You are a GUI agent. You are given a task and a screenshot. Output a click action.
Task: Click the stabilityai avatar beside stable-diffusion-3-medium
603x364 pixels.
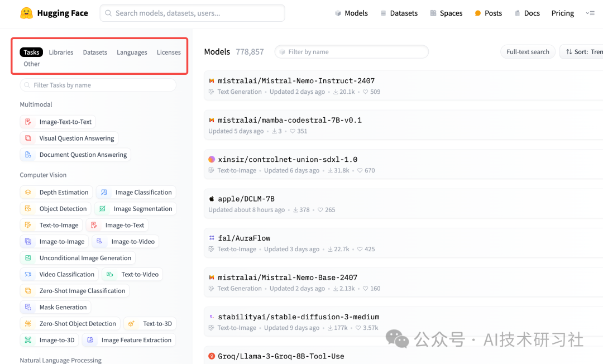coord(212,317)
